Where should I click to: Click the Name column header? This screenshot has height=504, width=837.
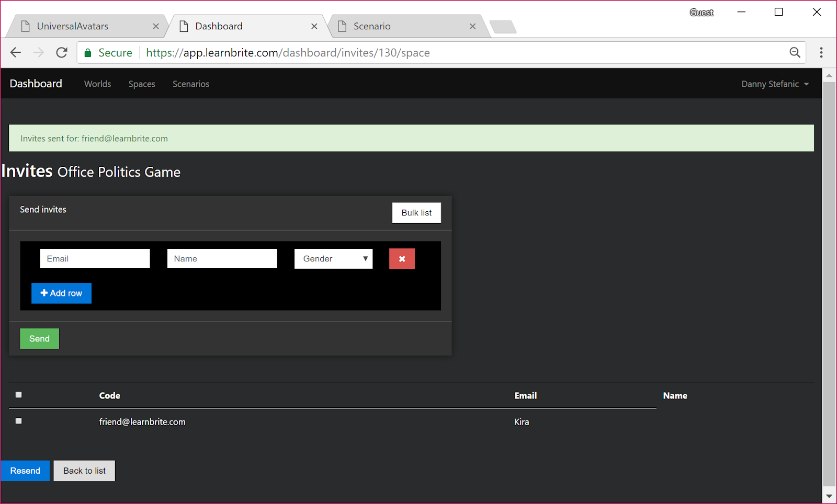(675, 396)
